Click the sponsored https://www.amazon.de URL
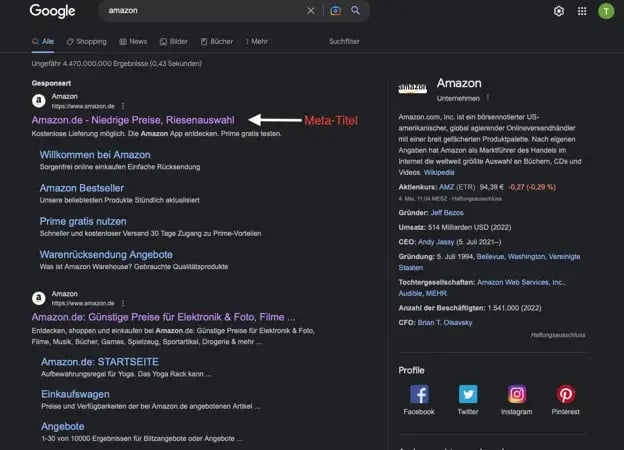 click(x=83, y=106)
